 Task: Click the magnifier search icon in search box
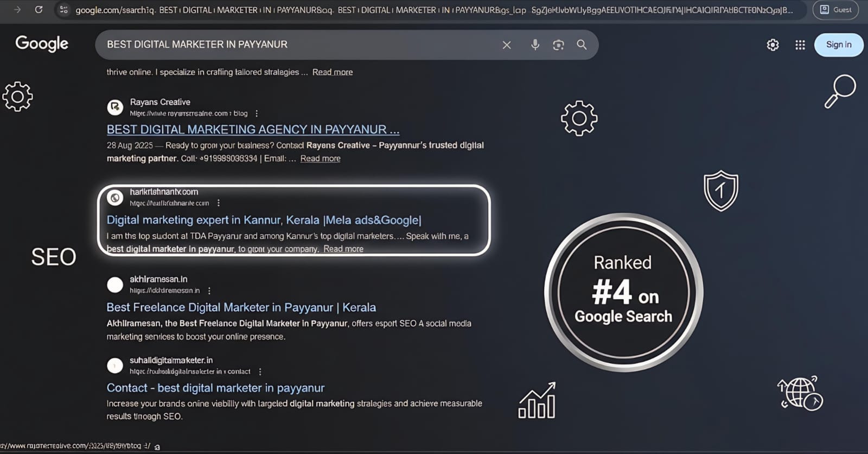pos(582,45)
